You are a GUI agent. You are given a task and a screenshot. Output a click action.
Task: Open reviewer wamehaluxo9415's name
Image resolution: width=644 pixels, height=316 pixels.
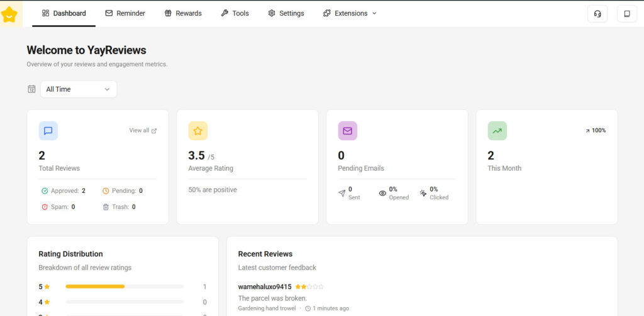click(x=265, y=287)
